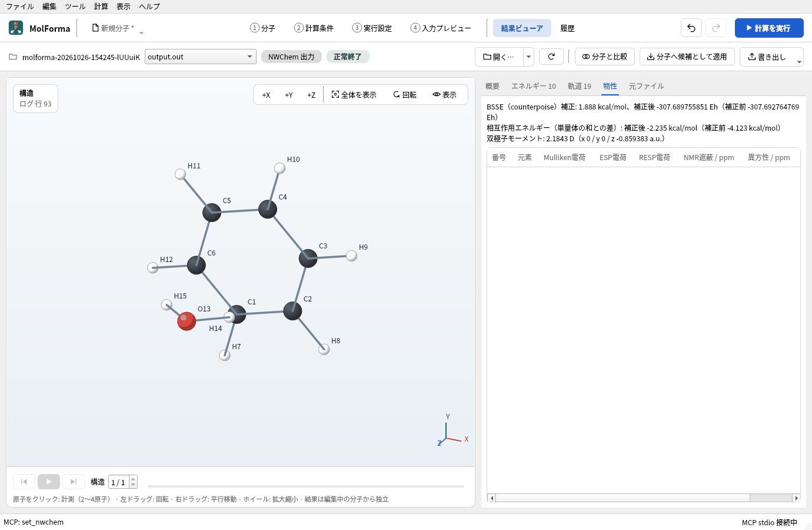Viewport: 812px width, 530px height.
Task: Go to step 2 計算条件
Action: pos(314,28)
